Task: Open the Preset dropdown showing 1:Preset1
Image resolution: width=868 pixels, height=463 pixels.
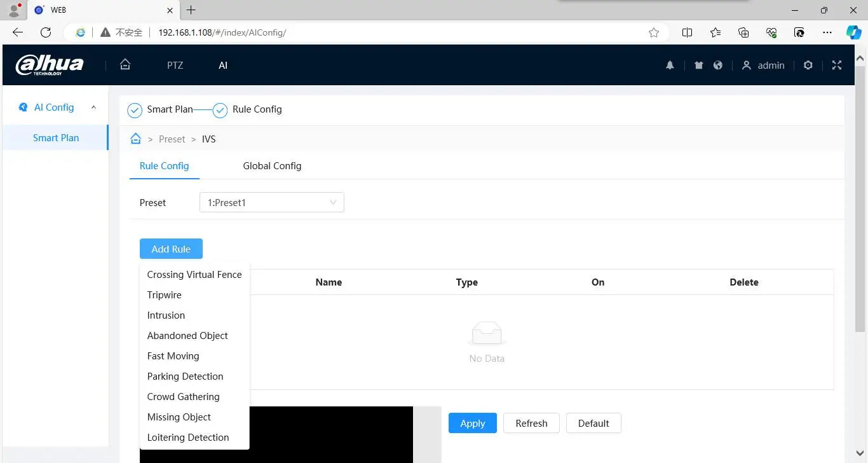Action: 271,202
